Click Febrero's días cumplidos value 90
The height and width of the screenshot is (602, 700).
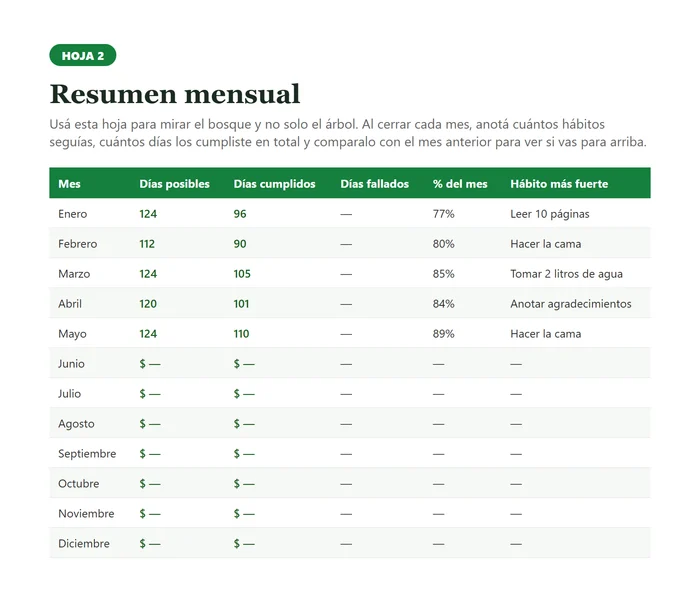coord(240,243)
